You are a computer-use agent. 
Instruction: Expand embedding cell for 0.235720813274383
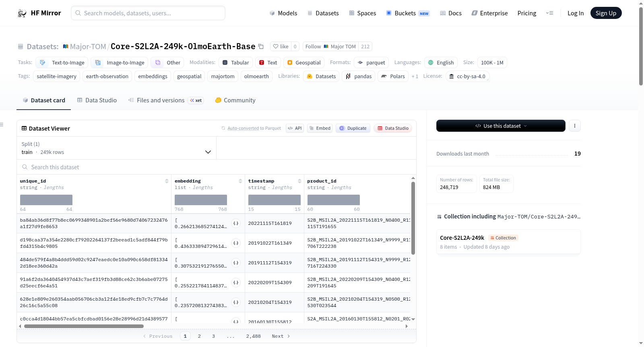(x=236, y=302)
